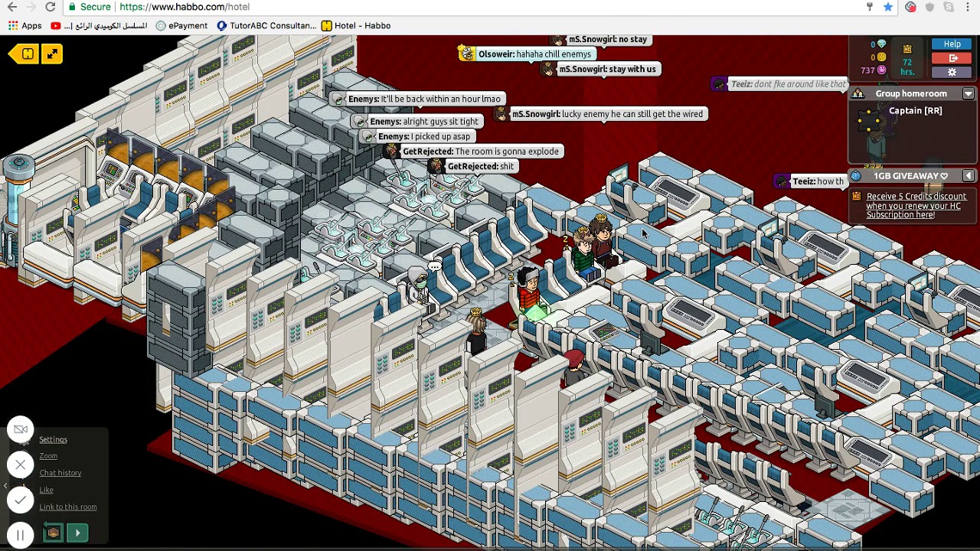
Task: Click the Help button
Action: (952, 44)
